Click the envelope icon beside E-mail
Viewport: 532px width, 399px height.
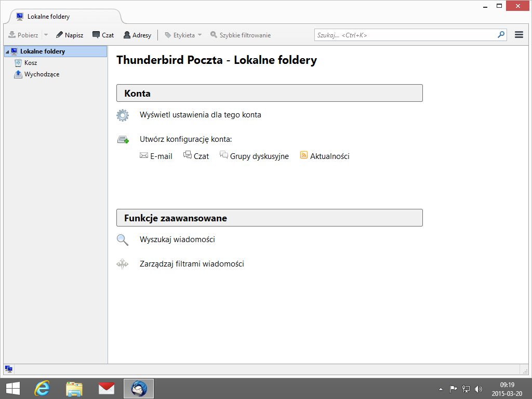coord(144,155)
